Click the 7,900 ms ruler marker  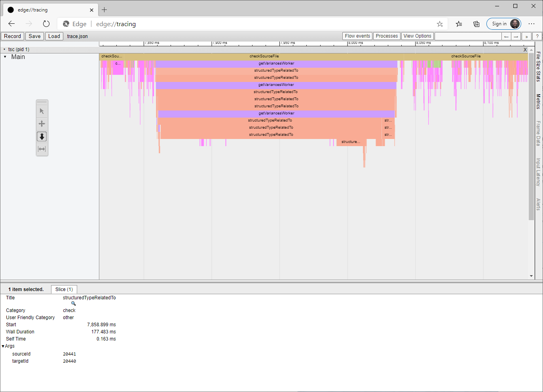[x=220, y=43]
